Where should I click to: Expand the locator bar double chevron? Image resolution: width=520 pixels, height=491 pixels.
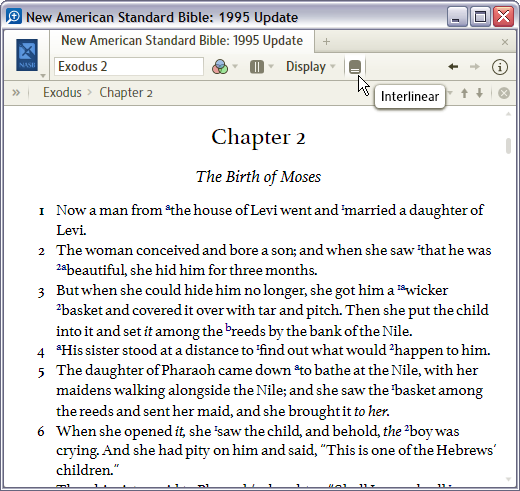16,92
